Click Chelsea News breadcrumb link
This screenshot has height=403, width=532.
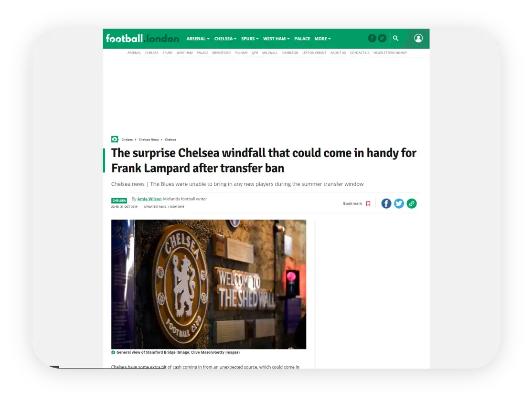(x=149, y=140)
